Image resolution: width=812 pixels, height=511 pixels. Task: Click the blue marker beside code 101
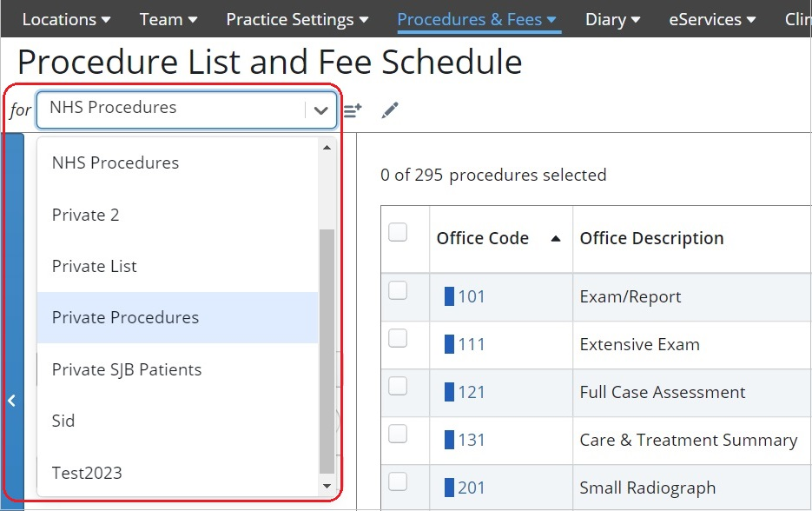click(449, 296)
